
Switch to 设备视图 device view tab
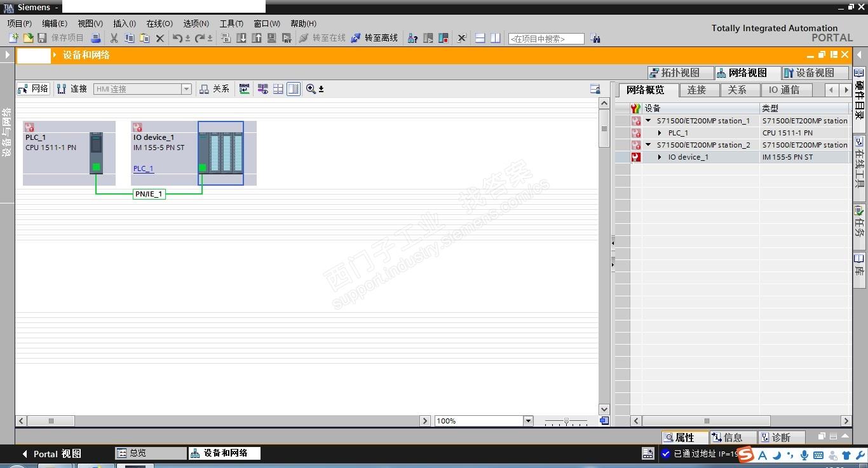click(x=815, y=72)
